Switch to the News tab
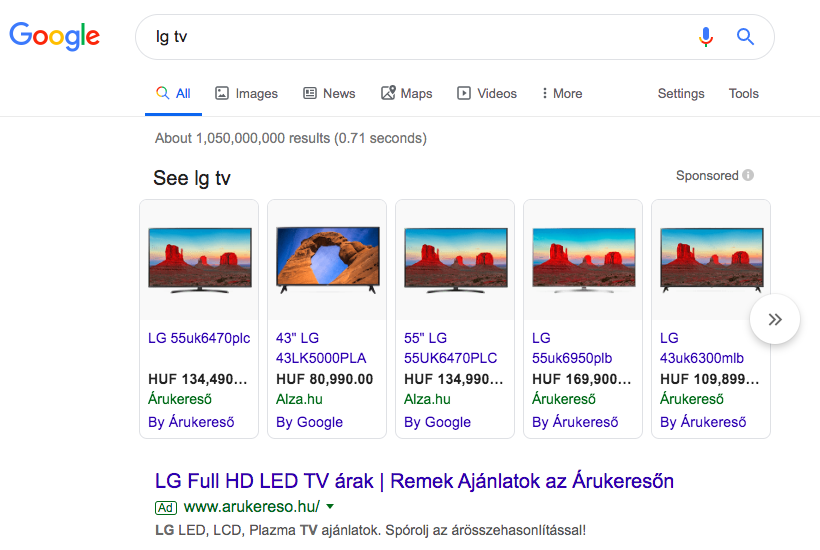This screenshot has width=820, height=550. (x=329, y=94)
